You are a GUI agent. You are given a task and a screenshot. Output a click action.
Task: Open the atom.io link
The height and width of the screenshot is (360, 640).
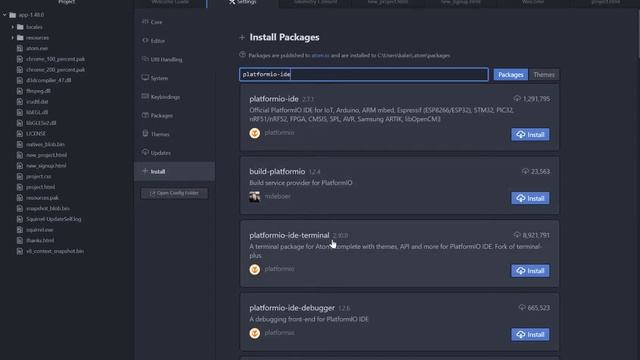320,56
